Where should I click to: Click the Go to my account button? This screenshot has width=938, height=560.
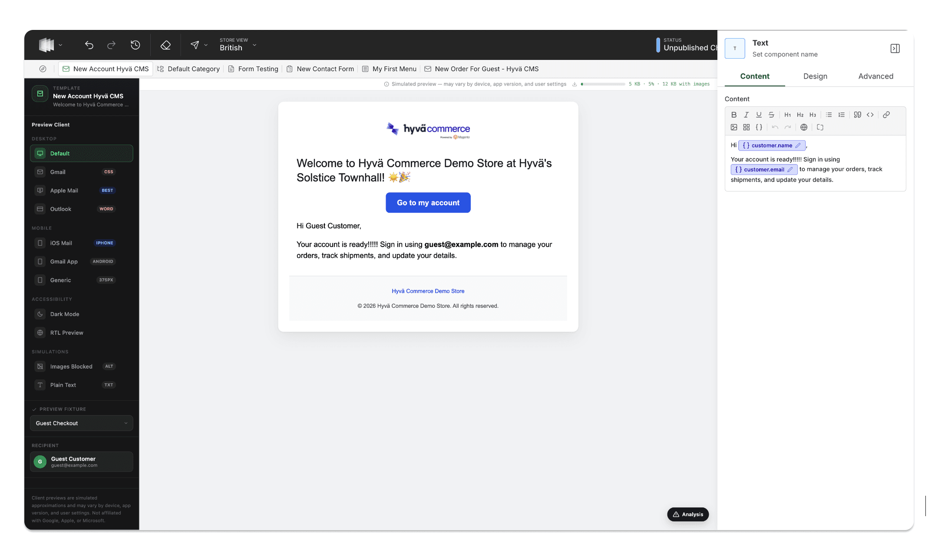[428, 203]
